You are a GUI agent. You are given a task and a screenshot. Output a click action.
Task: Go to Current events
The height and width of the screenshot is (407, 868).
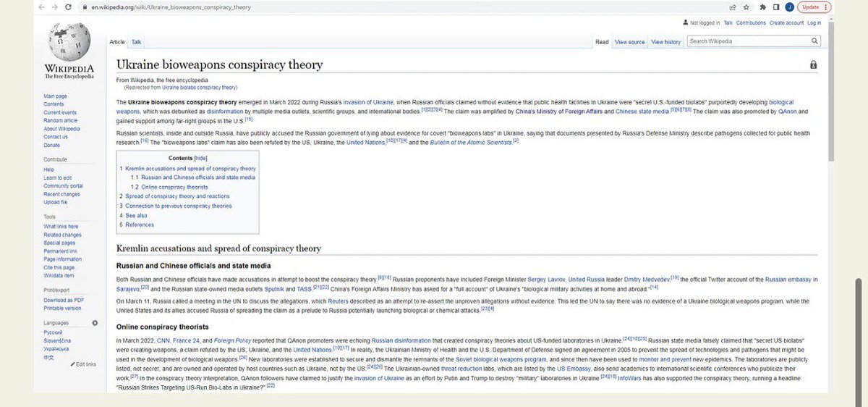pos(60,112)
